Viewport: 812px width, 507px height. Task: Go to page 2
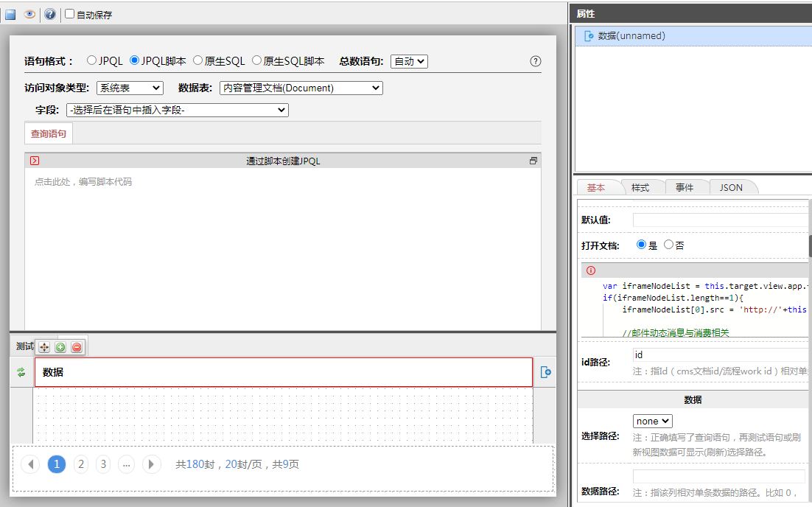click(x=81, y=464)
